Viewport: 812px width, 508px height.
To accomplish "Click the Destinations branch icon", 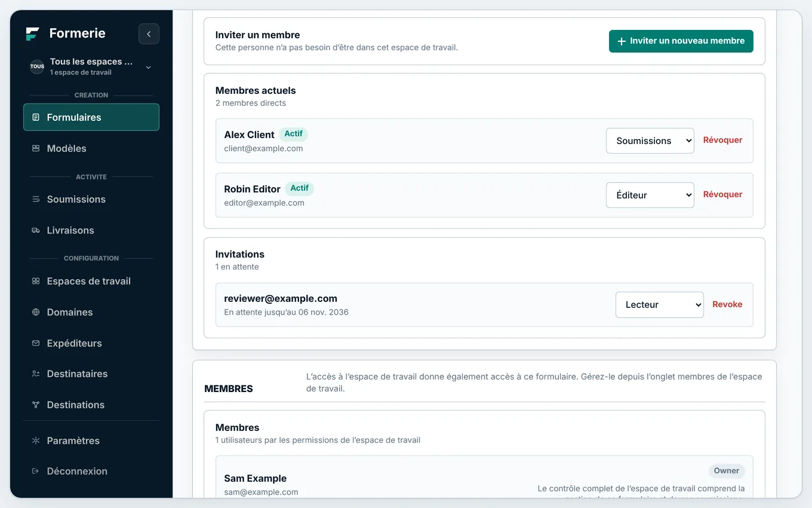I will click(36, 405).
